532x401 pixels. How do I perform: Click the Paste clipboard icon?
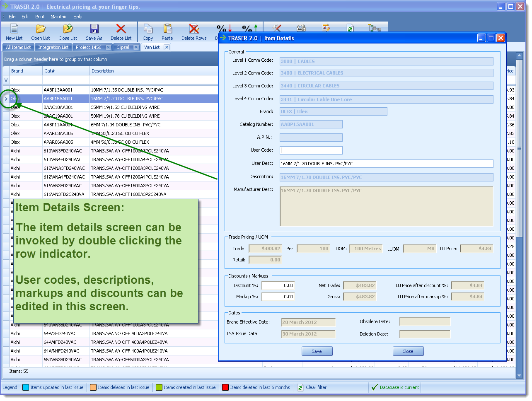(167, 29)
